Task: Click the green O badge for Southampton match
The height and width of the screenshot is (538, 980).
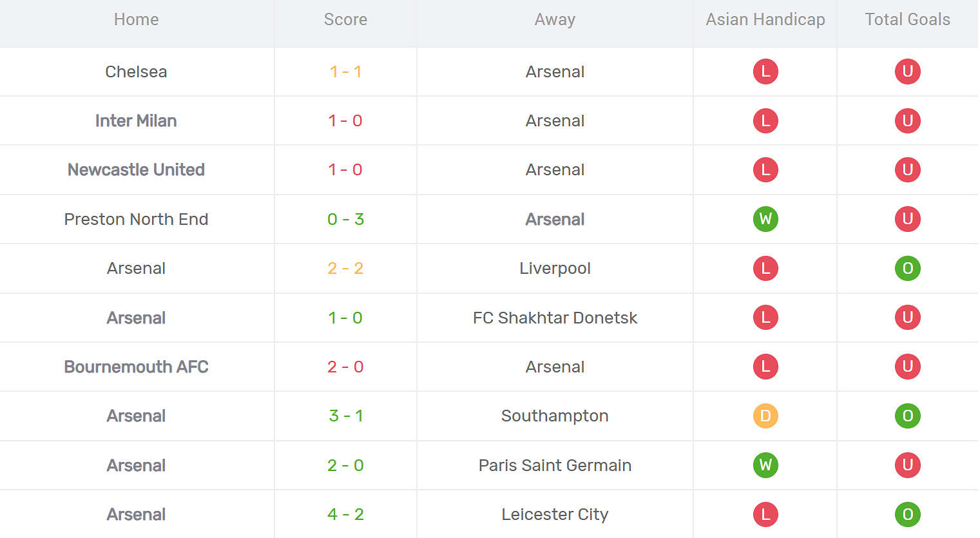Action: click(x=907, y=416)
